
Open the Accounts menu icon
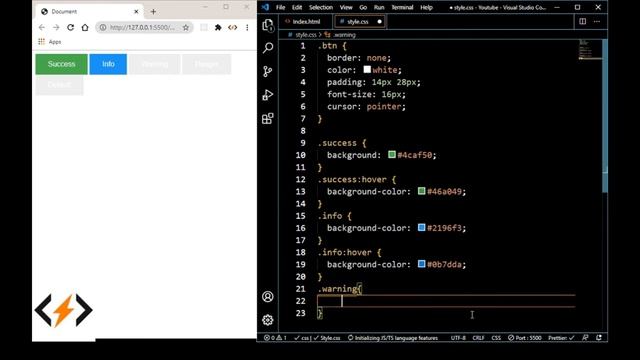pos(268,296)
